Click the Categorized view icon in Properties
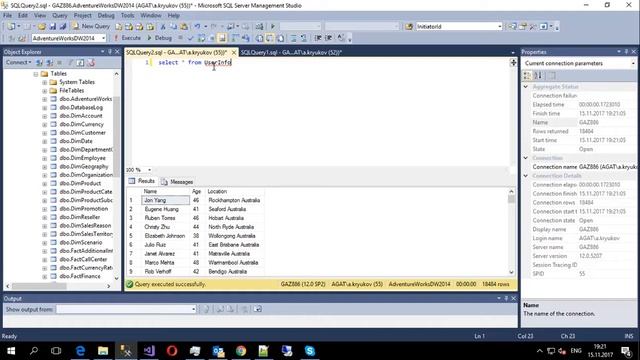The width and height of the screenshot is (640, 360). 528,76
